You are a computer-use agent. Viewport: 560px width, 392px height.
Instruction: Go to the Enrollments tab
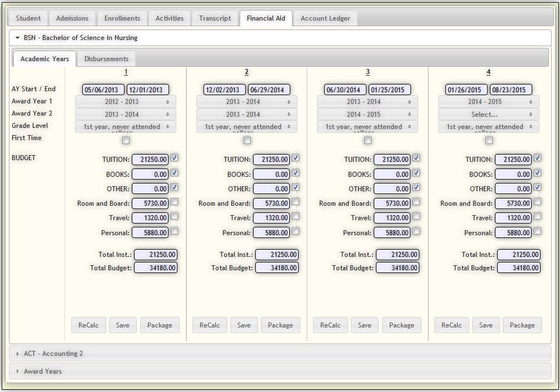[x=122, y=18]
